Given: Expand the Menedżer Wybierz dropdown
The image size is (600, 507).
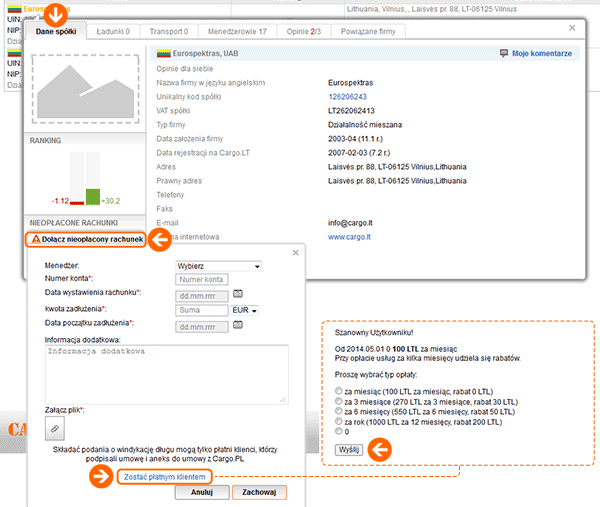Looking at the screenshot, I should (x=218, y=266).
